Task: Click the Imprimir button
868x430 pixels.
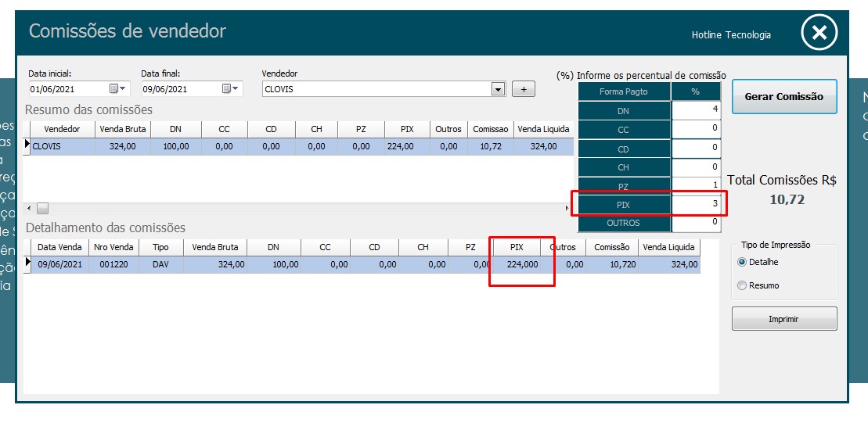Action: click(783, 319)
